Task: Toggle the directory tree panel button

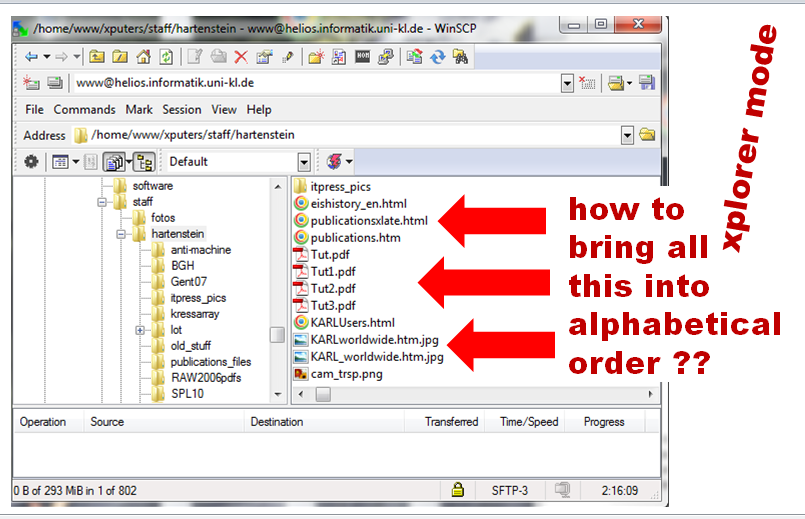Action: tap(143, 161)
